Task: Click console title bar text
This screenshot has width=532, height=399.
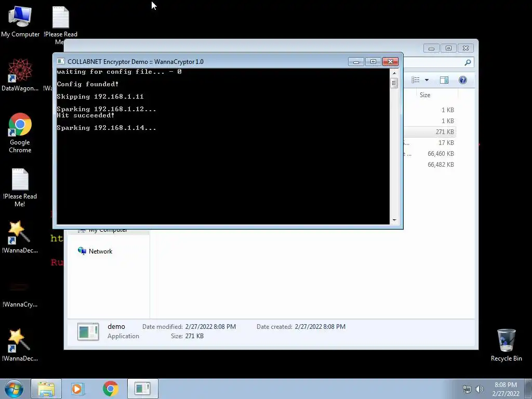Action: click(x=136, y=62)
